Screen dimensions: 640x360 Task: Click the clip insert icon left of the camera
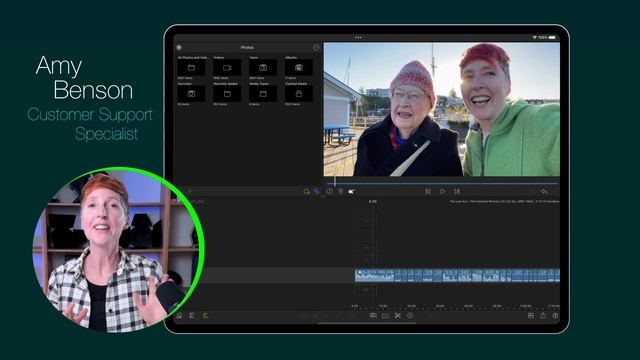click(x=373, y=316)
